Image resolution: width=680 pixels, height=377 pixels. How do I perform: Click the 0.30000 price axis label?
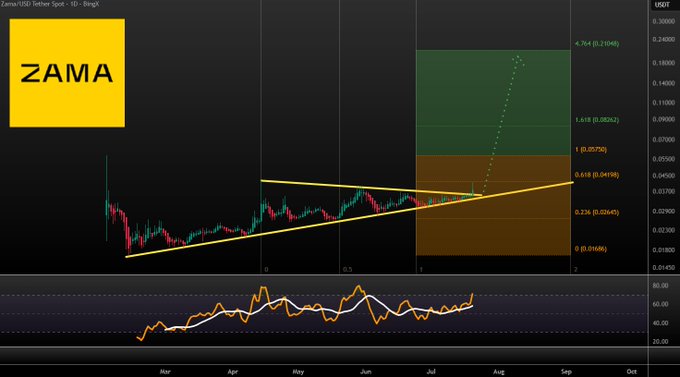(x=664, y=21)
